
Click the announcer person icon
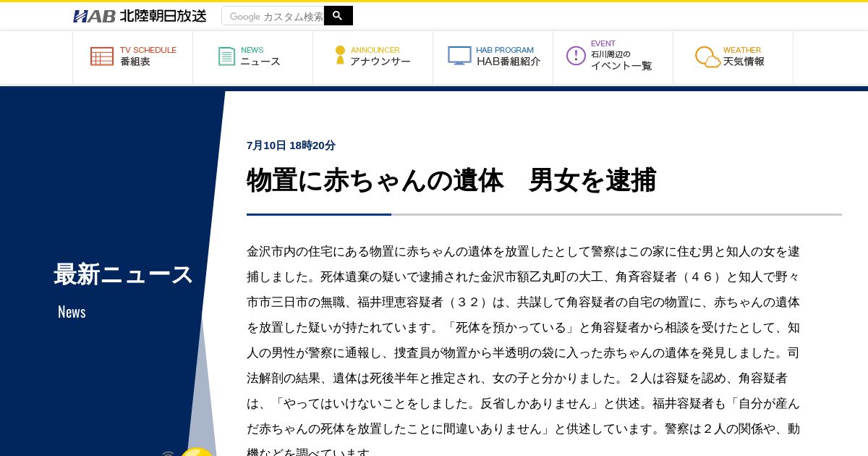[x=340, y=56]
